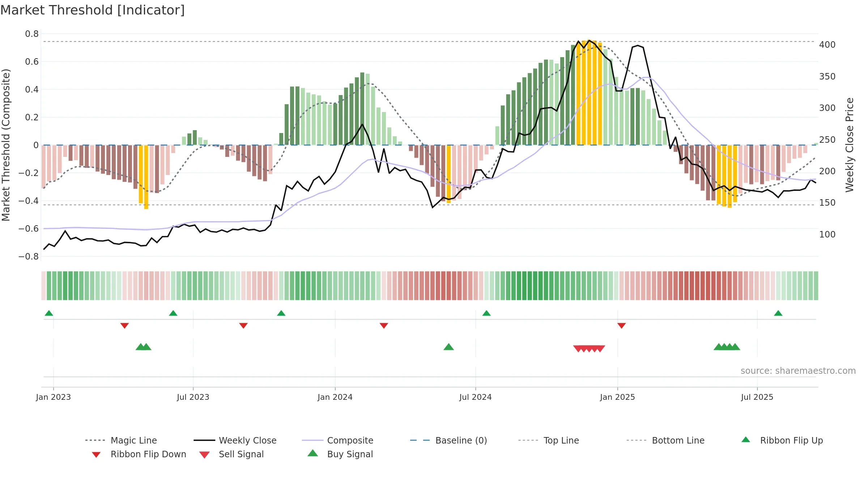
Task: Click the buy signal marker just before Jul 2024
Action: [x=448, y=347]
